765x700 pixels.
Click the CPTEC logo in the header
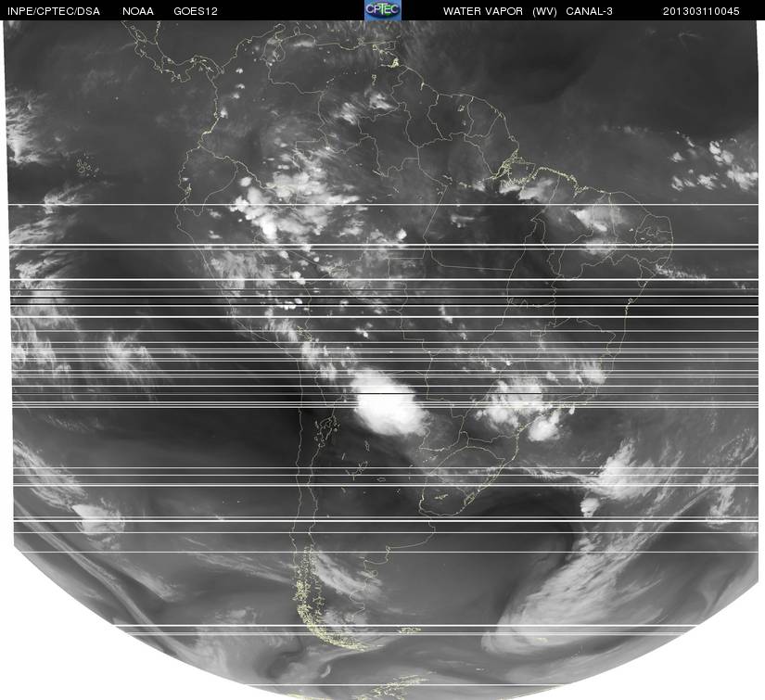pos(383,10)
